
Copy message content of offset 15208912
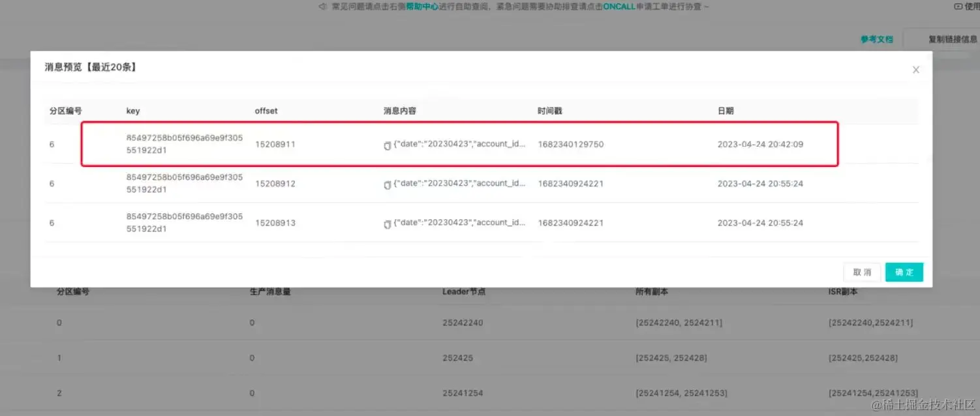click(387, 185)
